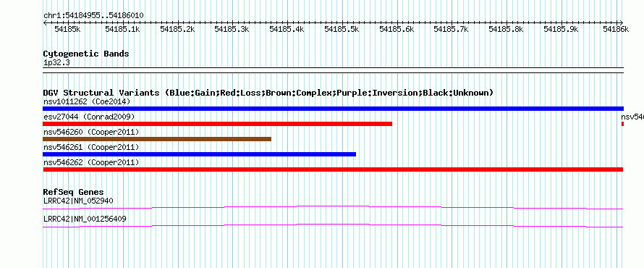Select the red nsv546262 loss bar
The image size is (644, 268).
[x=333, y=169]
